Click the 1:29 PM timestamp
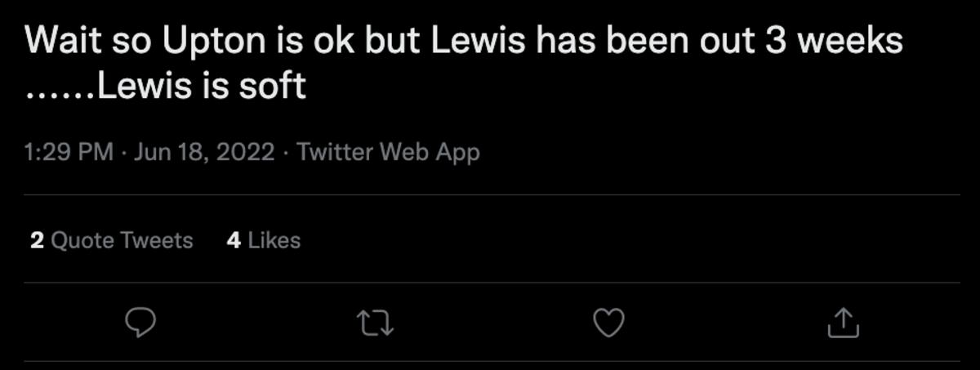980x370 pixels. (69, 152)
